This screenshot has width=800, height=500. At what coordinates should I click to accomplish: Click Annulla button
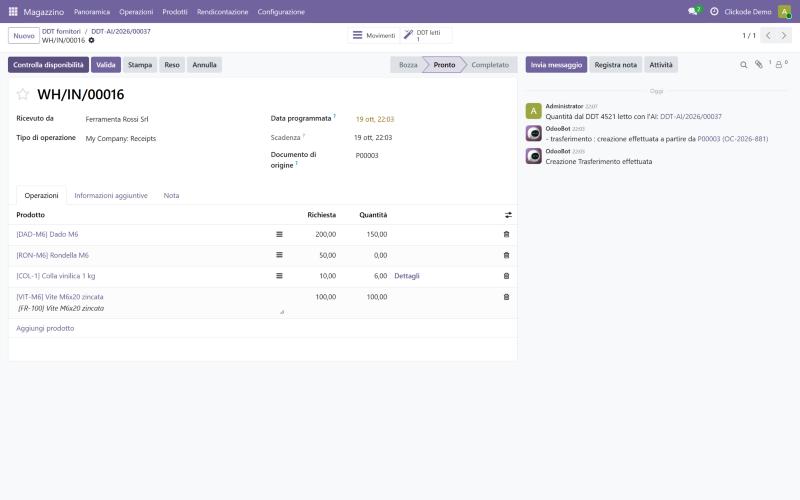point(204,65)
